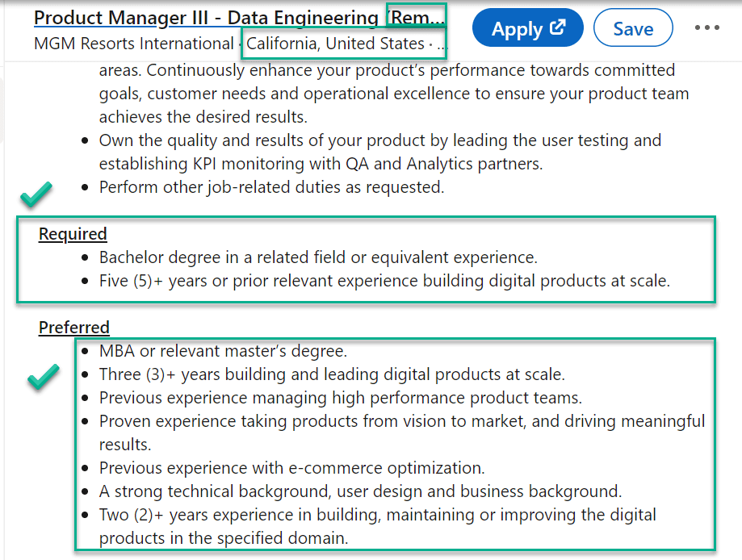Click the three-dot overflow menu
Viewport: 742px width, 560px height.
click(x=706, y=27)
